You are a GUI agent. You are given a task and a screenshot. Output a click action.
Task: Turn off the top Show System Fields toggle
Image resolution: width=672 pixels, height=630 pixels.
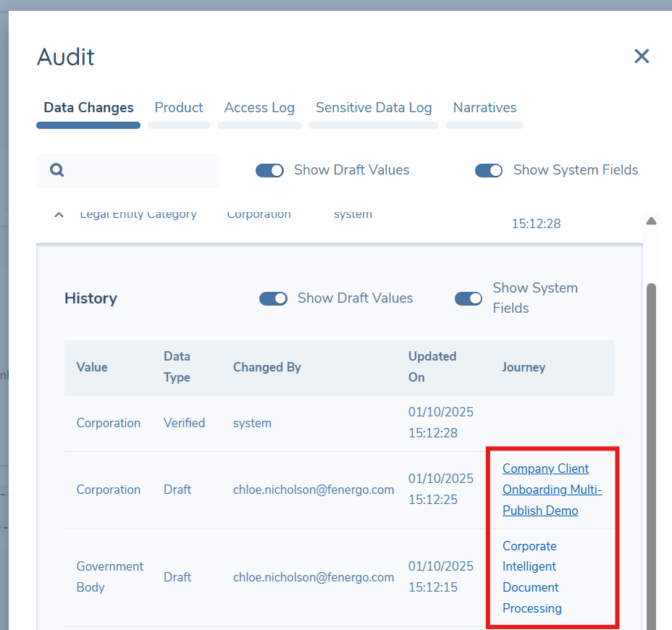(x=489, y=170)
